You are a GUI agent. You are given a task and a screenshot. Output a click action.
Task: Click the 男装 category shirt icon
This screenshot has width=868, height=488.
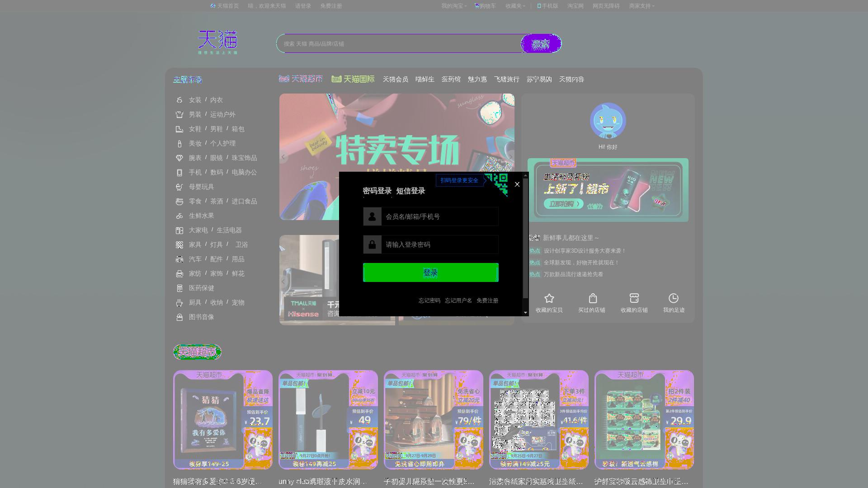coord(179,114)
